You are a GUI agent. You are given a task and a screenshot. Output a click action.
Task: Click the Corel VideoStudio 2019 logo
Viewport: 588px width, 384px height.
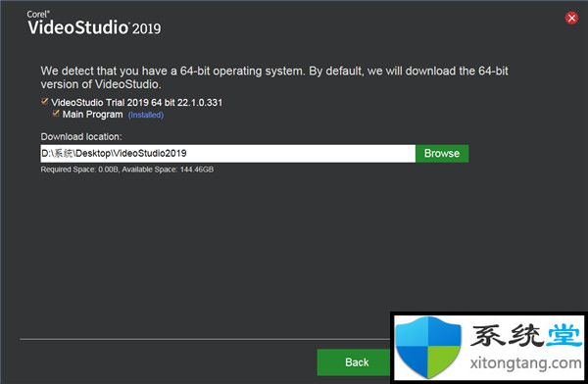[94, 24]
